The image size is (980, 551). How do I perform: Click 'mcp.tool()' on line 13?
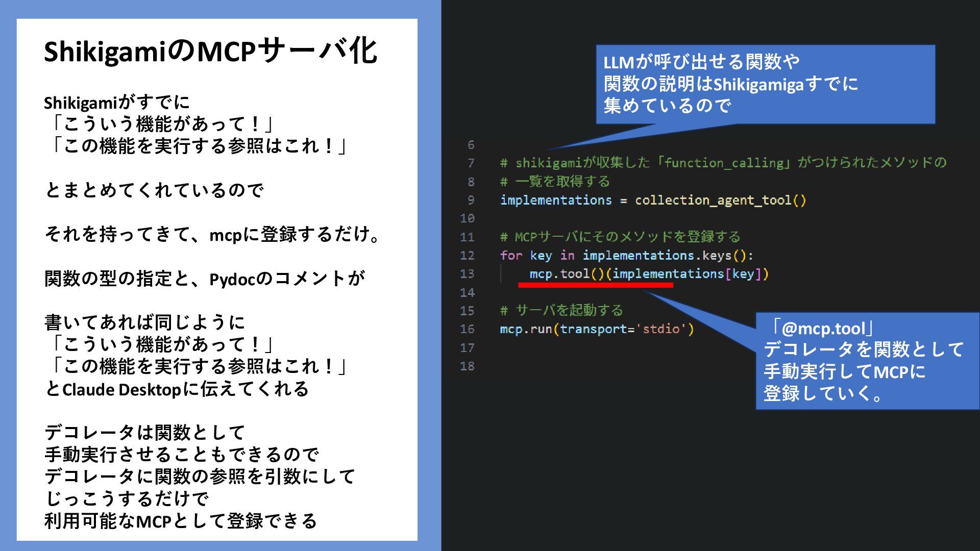(567, 274)
